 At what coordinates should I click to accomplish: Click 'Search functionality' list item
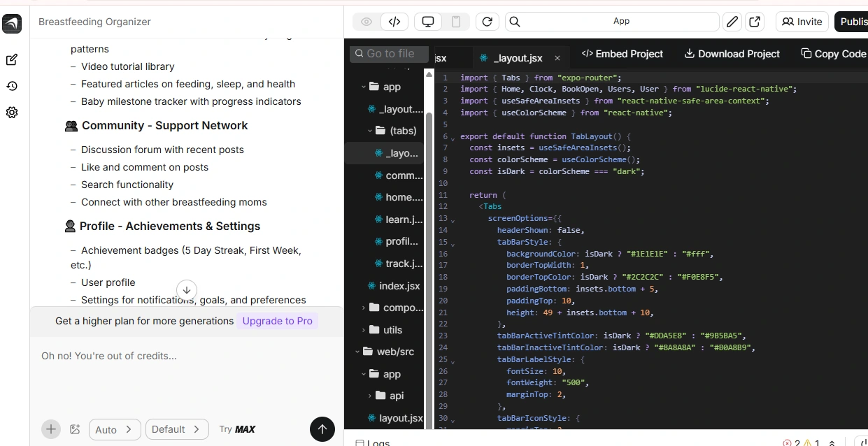coord(127,185)
